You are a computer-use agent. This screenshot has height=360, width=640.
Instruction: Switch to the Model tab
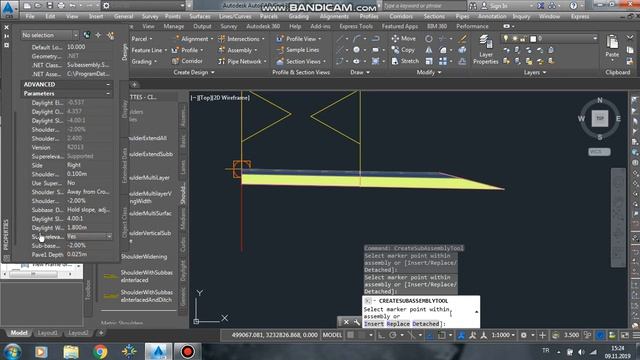[19, 333]
